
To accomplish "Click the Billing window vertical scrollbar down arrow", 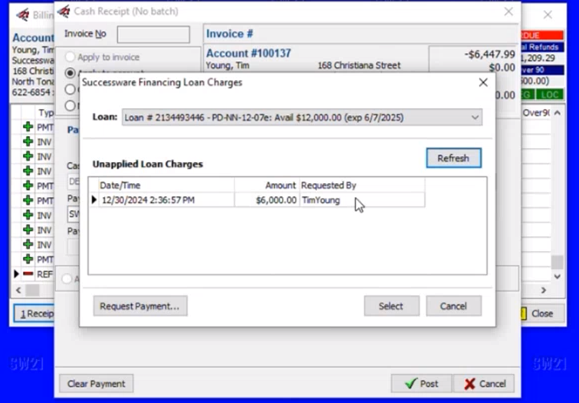I will (557, 276).
